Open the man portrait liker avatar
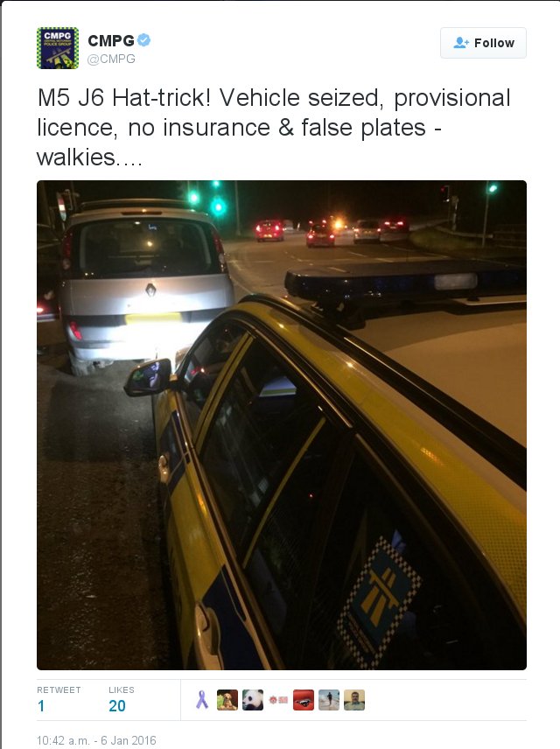 click(354, 700)
